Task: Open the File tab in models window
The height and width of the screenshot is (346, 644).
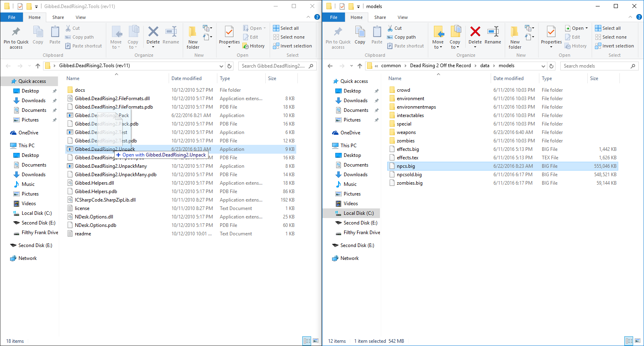Action: point(334,17)
